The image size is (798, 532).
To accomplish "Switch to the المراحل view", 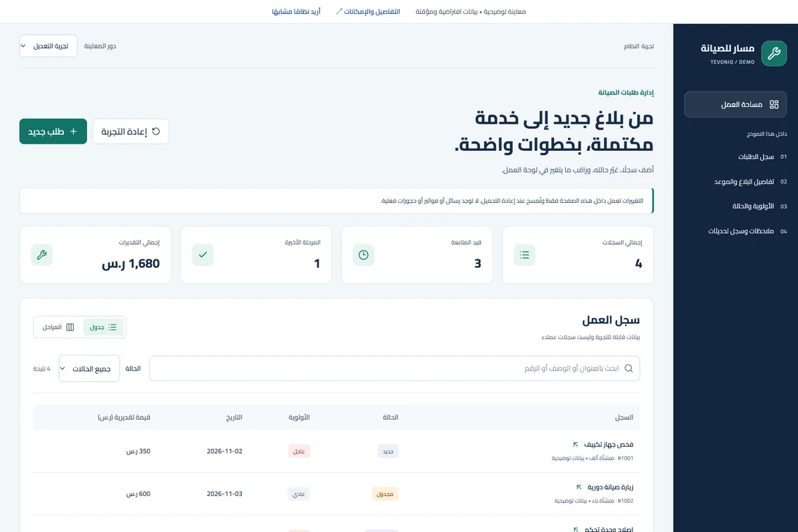I will coord(59,327).
